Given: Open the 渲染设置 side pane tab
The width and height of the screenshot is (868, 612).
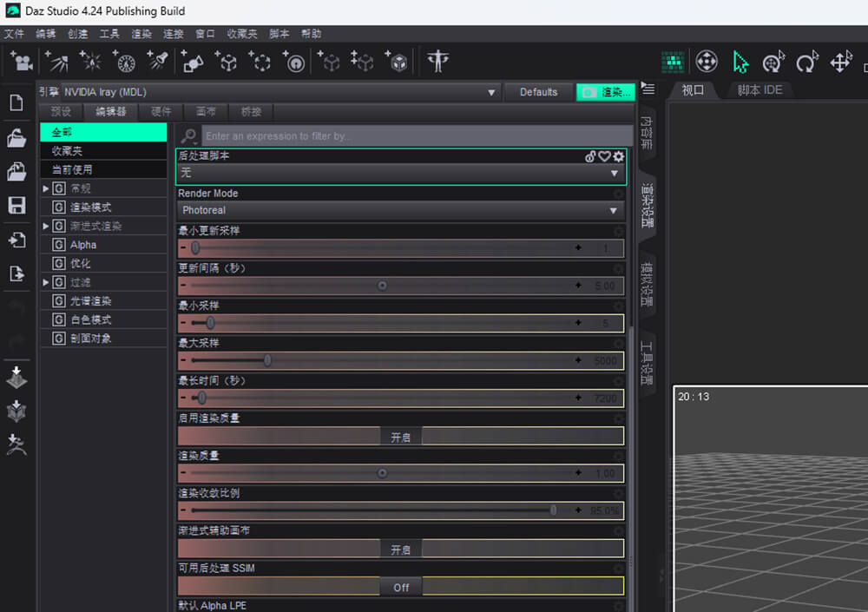Looking at the screenshot, I should (648, 206).
